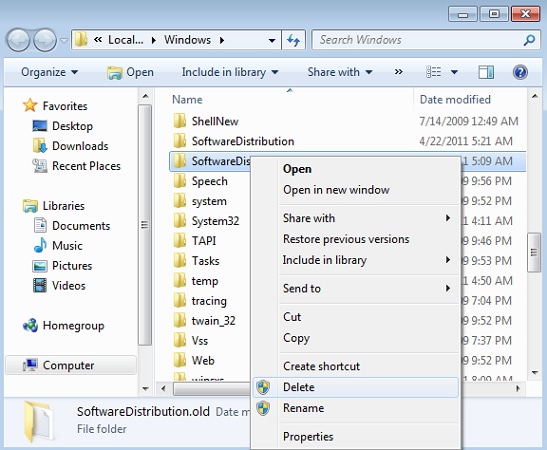The height and width of the screenshot is (450, 547).
Task: Click the Recent Places icon
Action: [x=39, y=166]
